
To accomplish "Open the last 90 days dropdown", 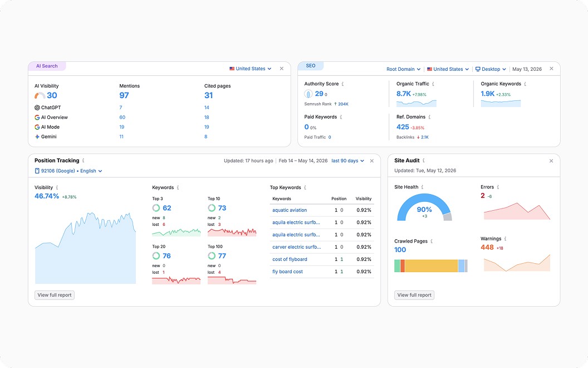I will coord(347,161).
